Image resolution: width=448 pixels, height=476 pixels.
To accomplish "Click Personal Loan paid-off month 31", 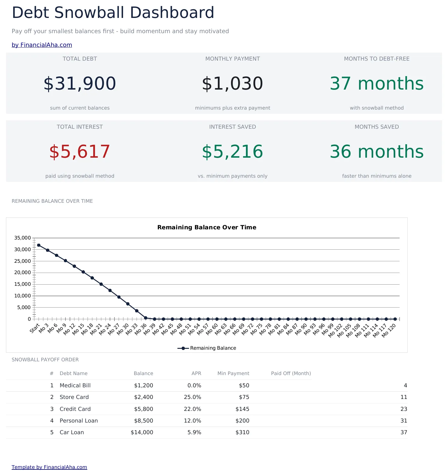I will (x=404, y=421).
